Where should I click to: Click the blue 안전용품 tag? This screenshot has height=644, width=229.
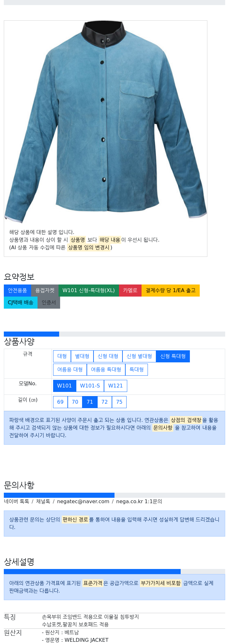pyautogui.click(x=17, y=290)
